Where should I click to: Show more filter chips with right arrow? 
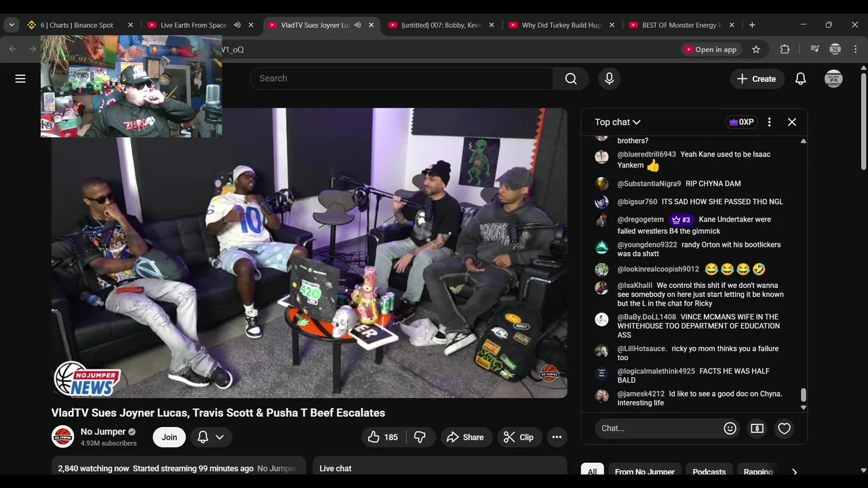(x=794, y=472)
